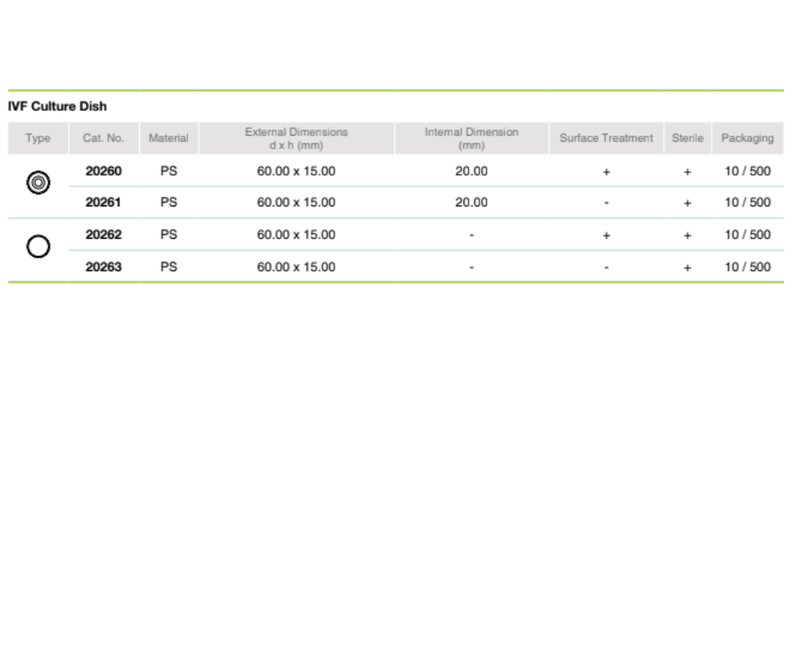This screenshot has width=802, height=672.
Task: Select the IVF Culture Dish title
Action: 57,107
